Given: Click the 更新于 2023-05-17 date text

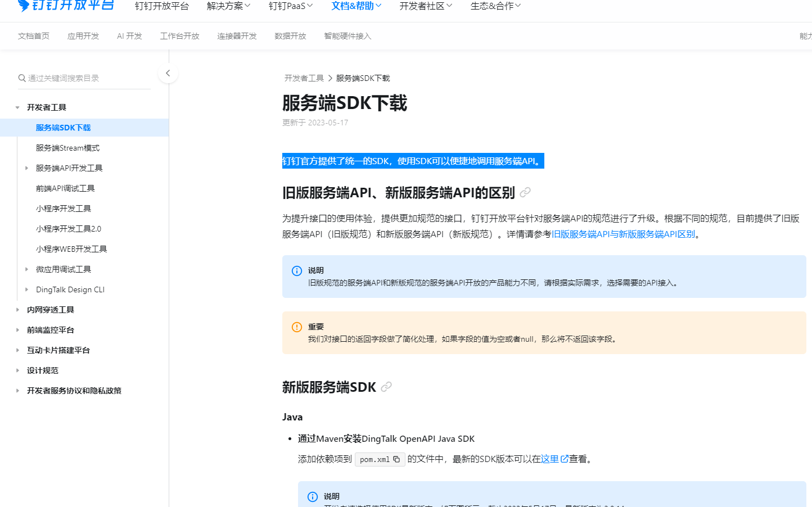Looking at the screenshot, I should pos(315,123).
